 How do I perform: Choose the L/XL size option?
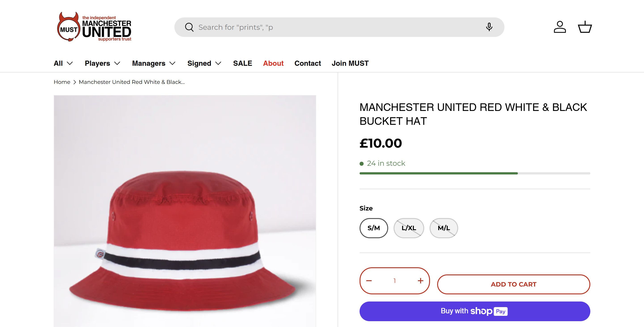409,228
